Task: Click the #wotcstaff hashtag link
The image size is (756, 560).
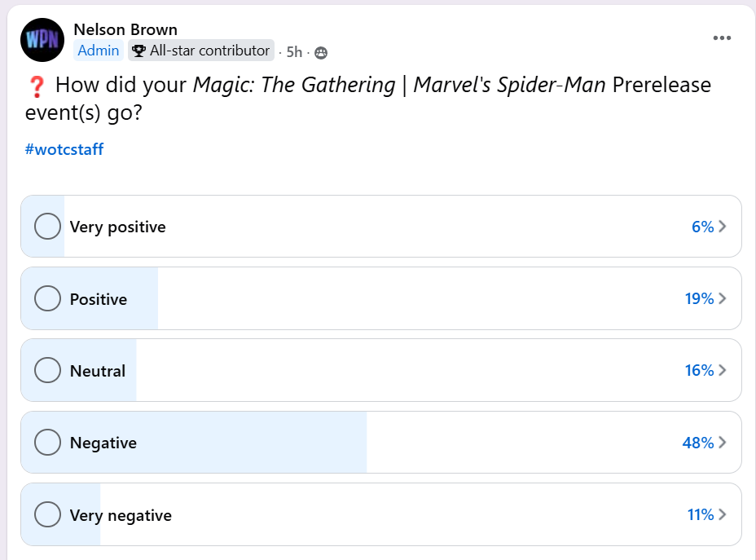Action: (x=64, y=149)
